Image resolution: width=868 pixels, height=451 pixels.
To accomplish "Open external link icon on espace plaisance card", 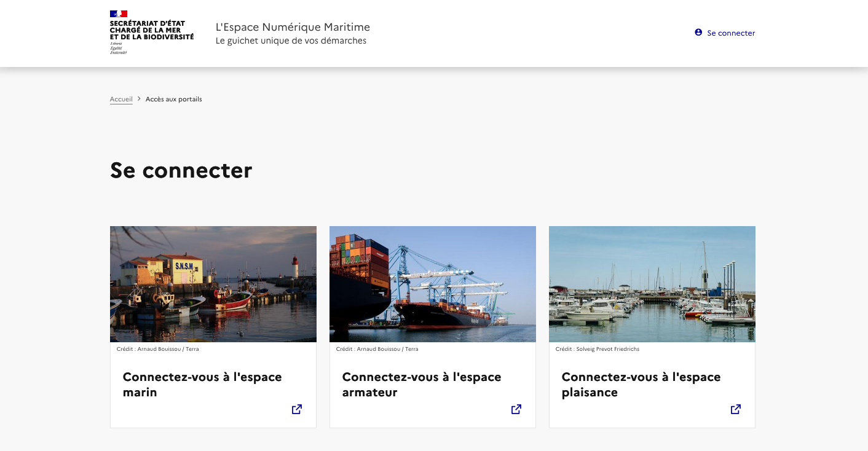I will click(x=736, y=409).
